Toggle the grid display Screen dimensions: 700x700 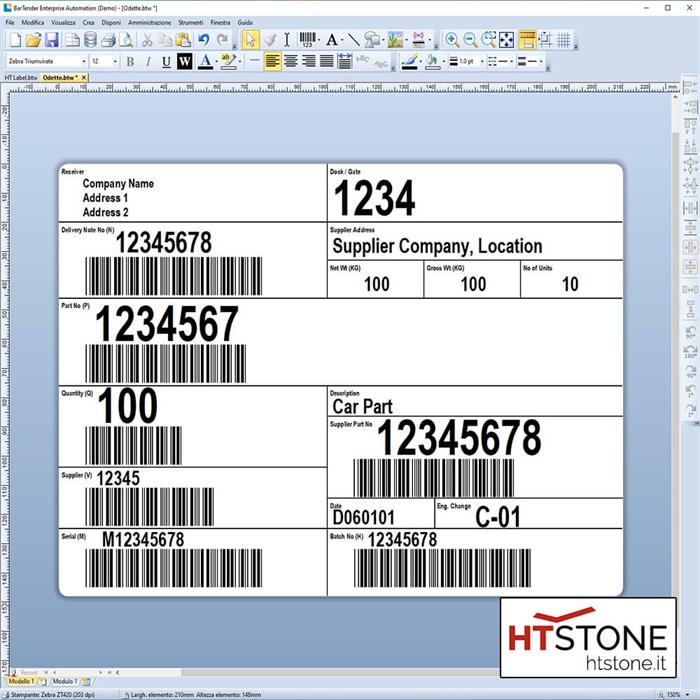[563, 40]
